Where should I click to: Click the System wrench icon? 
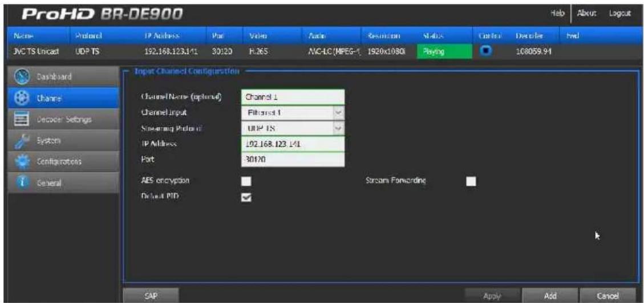21,141
